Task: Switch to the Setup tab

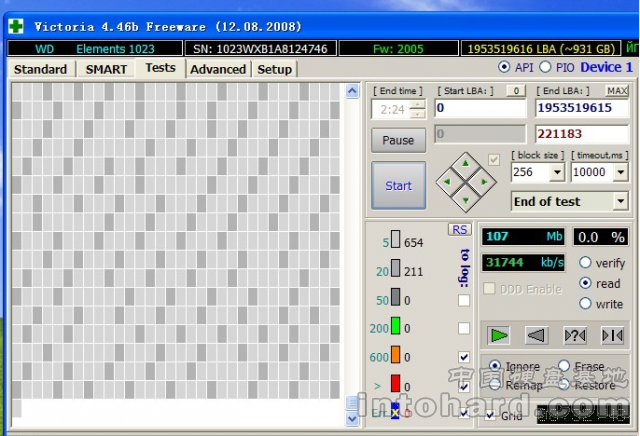Action: (274, 69)
